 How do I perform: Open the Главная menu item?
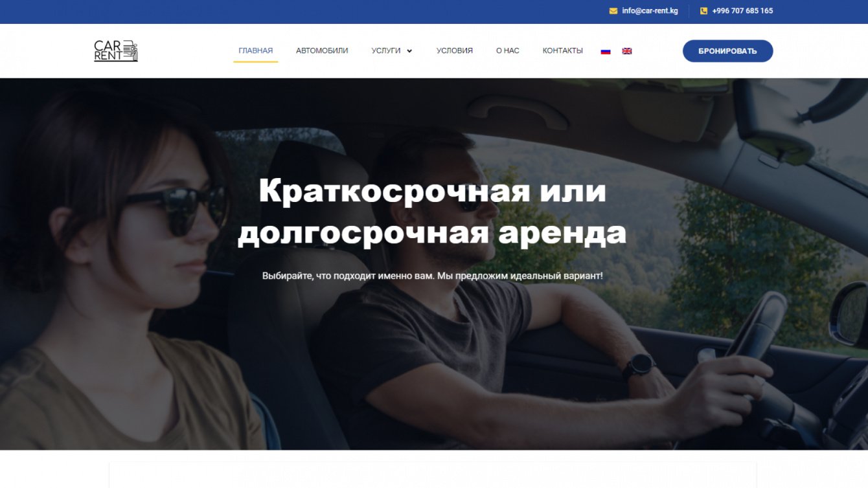tap(256, 50)
